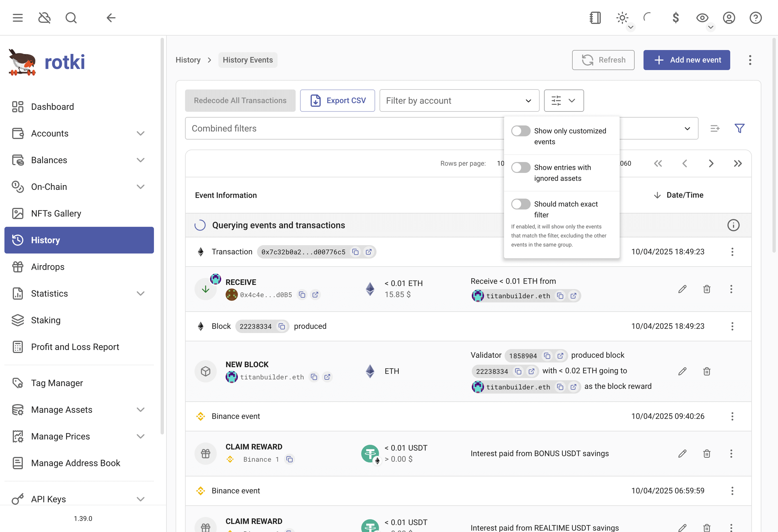Enable Should match exact filter switch

(x=520, y=204)
